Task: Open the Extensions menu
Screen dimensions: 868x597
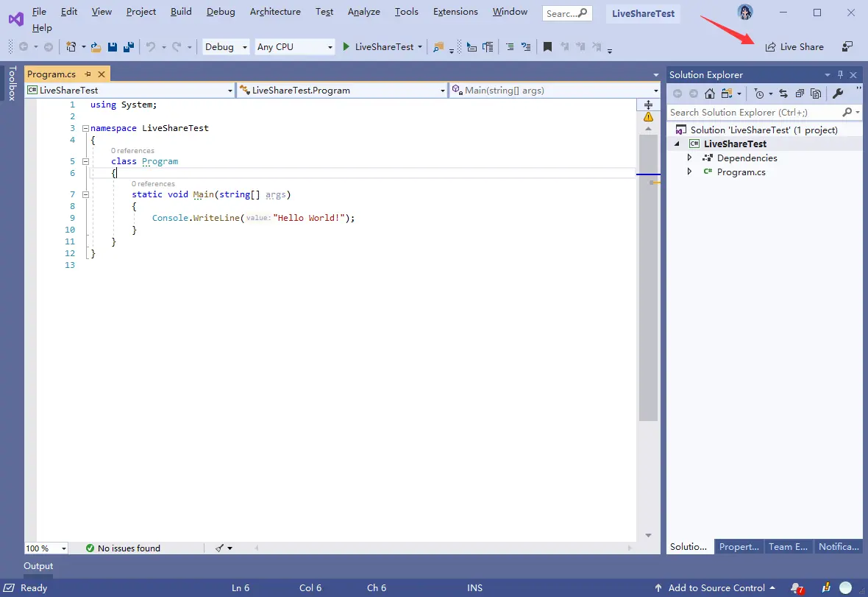Action: (x=455, y=12)
